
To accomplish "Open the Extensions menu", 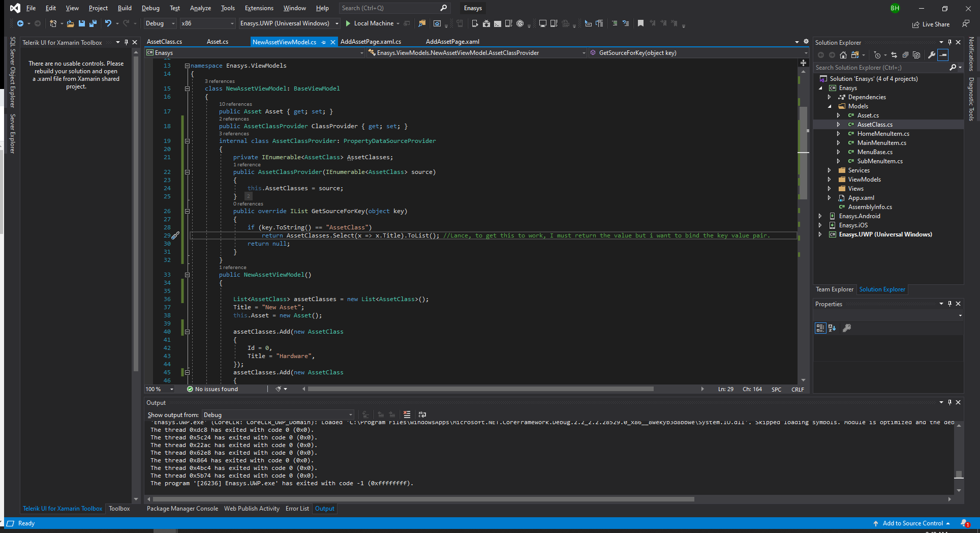I will [x=259, y=8].
